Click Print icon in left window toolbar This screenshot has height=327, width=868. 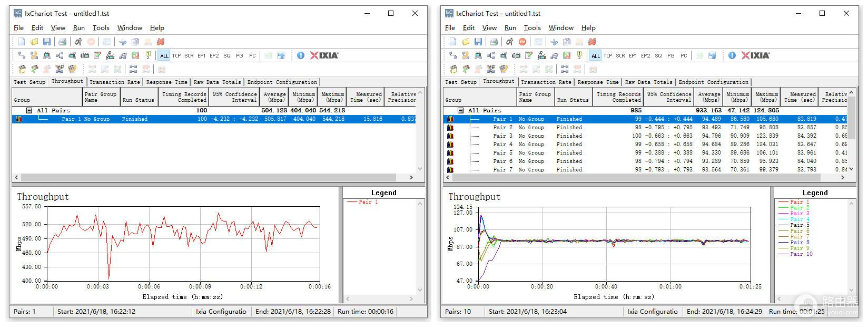(62, 42)
